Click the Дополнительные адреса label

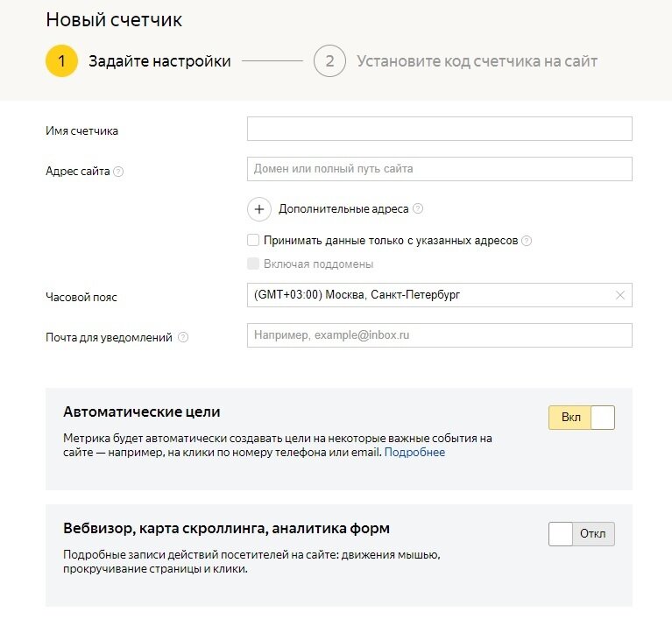[343, 209]
